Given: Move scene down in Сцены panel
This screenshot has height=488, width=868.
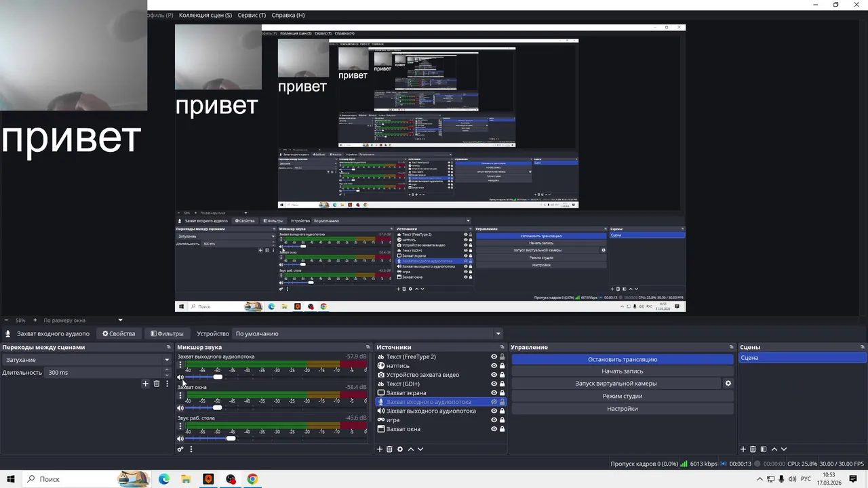Looking at the screenshot, I should (x=784, y=449).
